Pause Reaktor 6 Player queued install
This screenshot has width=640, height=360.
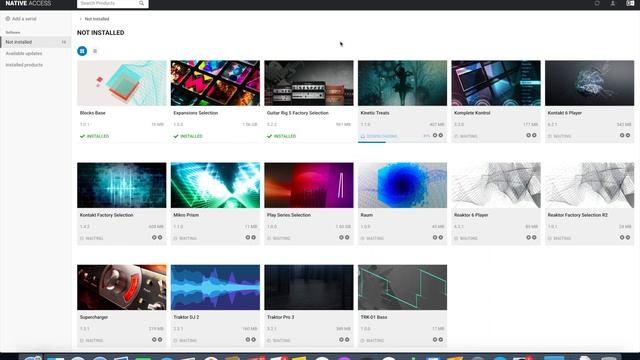point(528,238)
